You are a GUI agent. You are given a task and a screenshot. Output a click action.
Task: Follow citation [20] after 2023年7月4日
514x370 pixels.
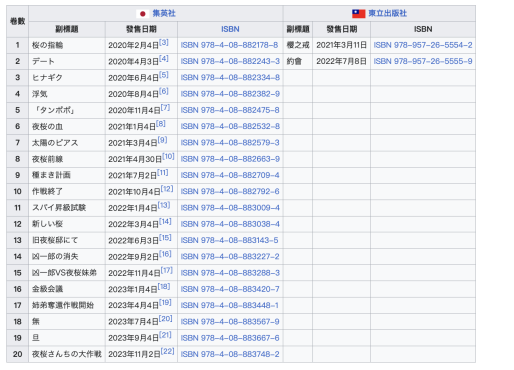click(x=166, y=319)
